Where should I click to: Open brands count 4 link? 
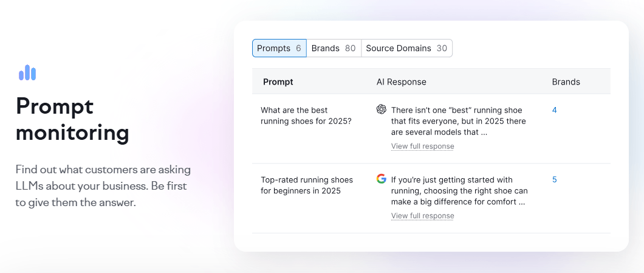[x=555, y=110]
